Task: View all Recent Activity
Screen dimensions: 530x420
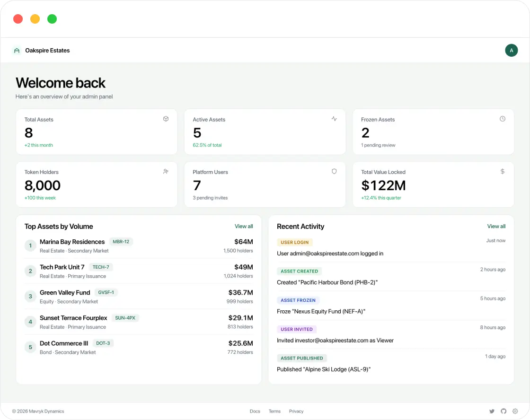Action: pyautogui.click(x=496, y=227)
